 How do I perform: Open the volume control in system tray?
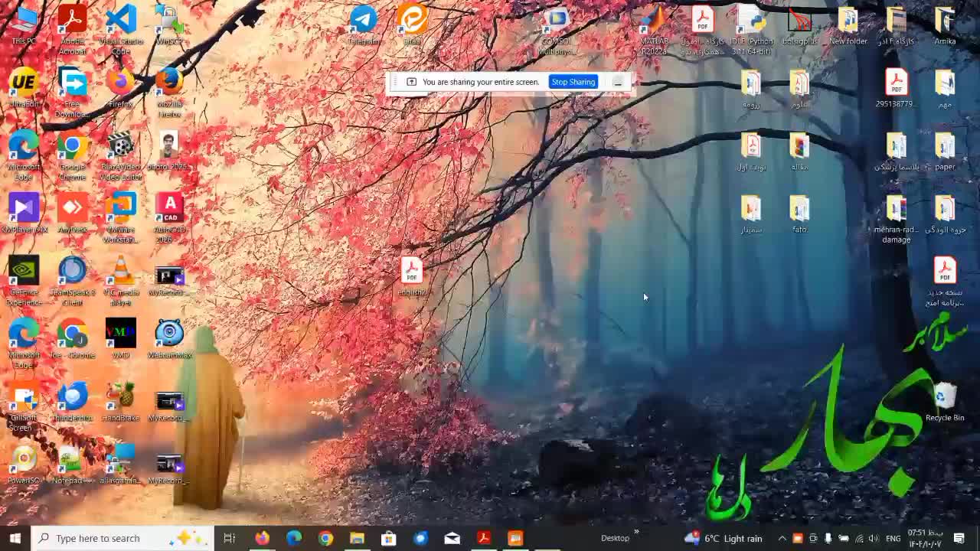874,538
